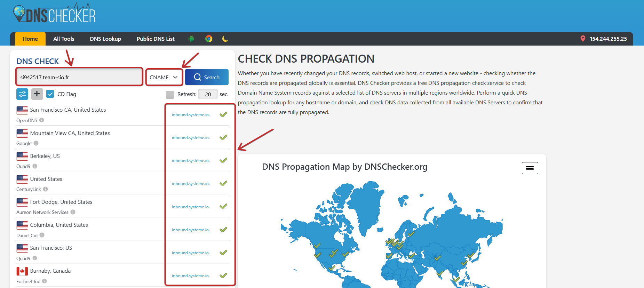Open the DNS Lookup menu item
The width and height of the screenshot is (644, 288).
click(105, 39)
